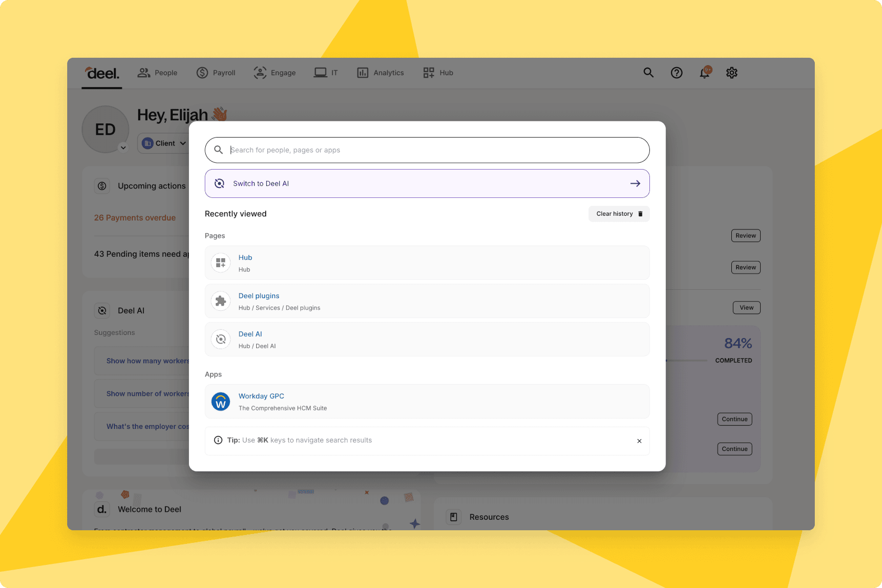882x588 pixels.
Task: Open the notifications bell
Action: [705, 73]
